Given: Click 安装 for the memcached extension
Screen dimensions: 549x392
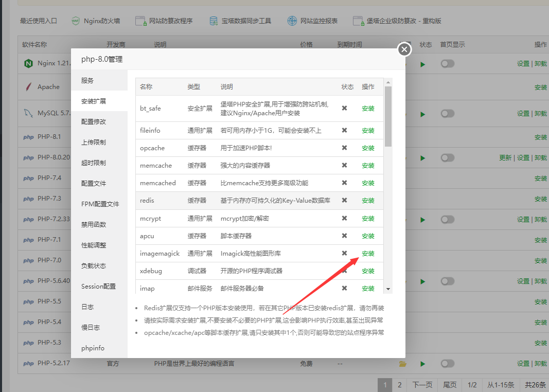Looking at the screenshot, I should tap(368, 183).
